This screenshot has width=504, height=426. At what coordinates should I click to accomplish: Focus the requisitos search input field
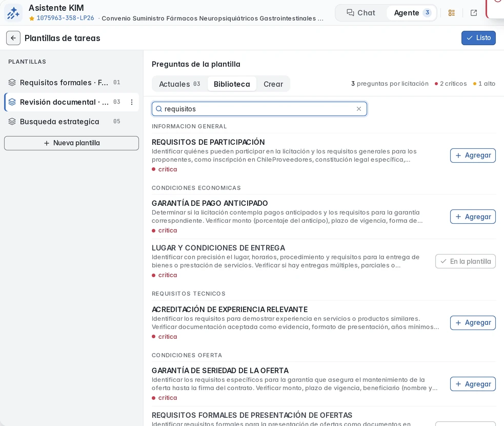259,109
